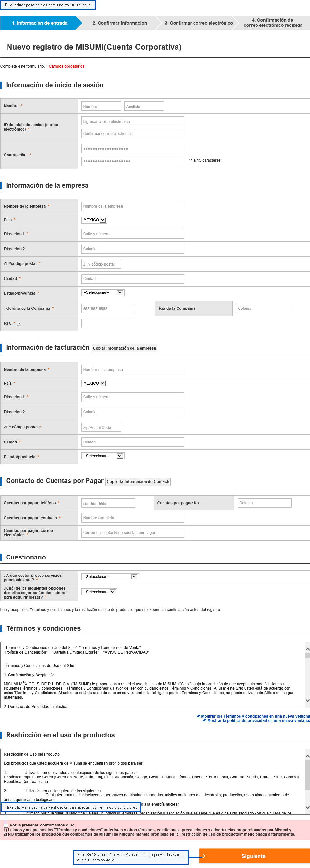Click the Copiar la Información de Contacto button
This screenshot has height=868, width=310.
point(138,482)
